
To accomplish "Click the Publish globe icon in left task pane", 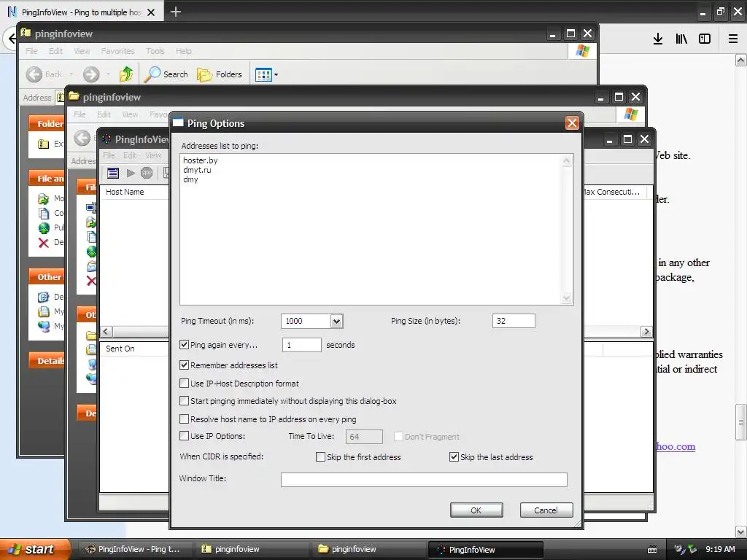I will tap(44, 228).
